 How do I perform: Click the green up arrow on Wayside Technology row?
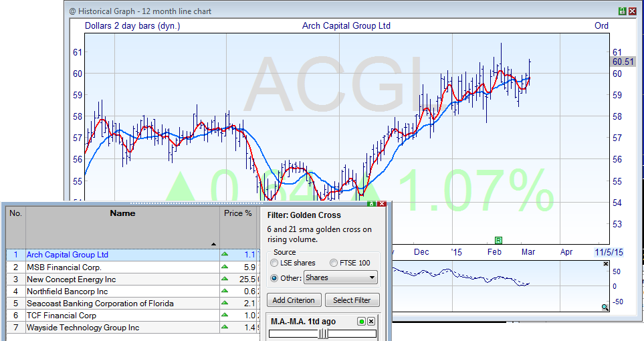coord(225,327)
